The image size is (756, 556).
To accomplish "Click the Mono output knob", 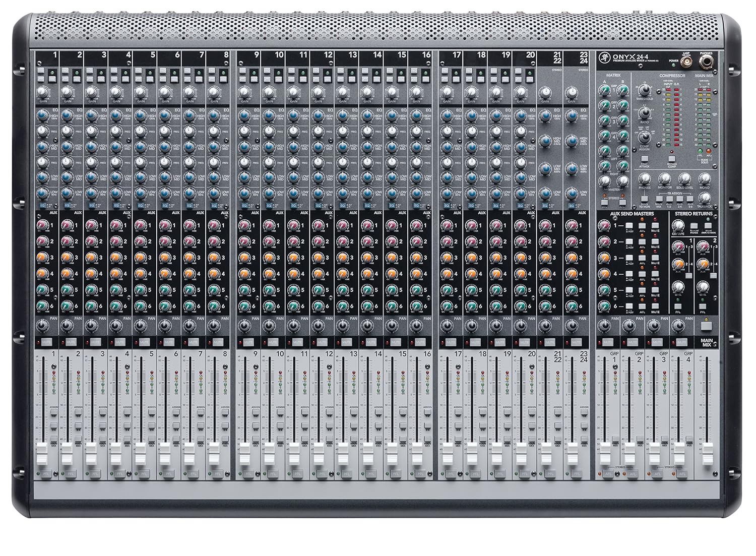I will pos(705,179).
